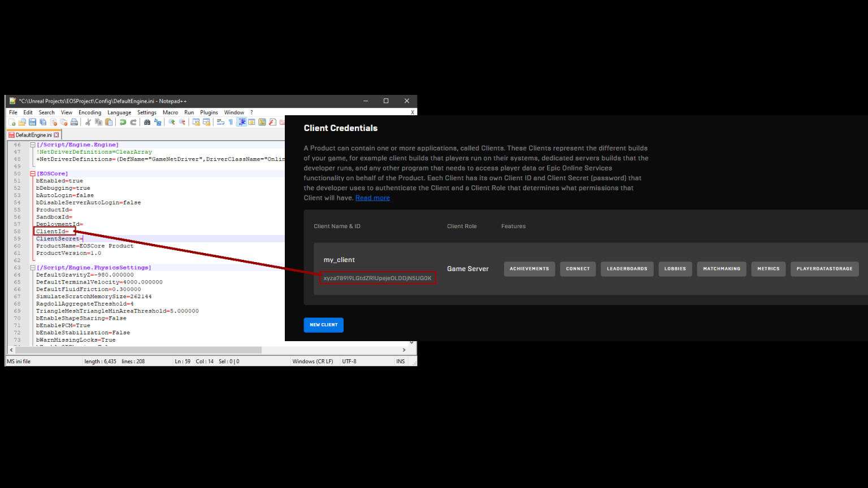The image size is (868, 488).
Task: Toggle Show All Characters pilcrow icon
Action: pyautogui.click(x=231, y=122)
